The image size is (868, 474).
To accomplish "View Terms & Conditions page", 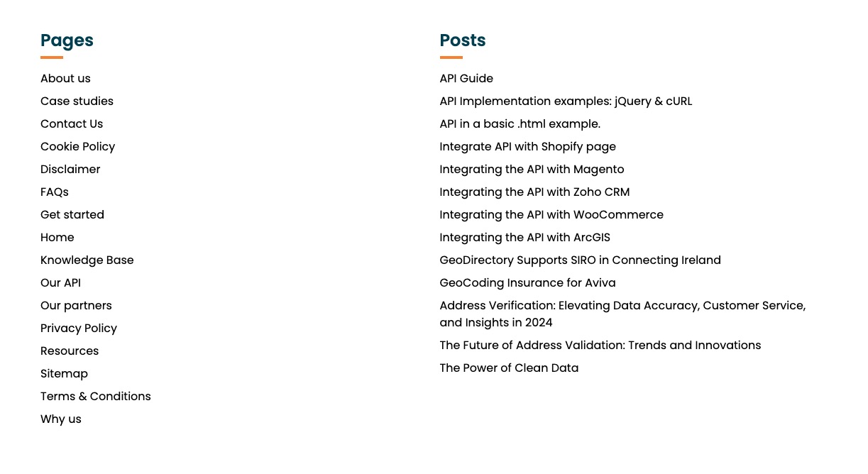I will (x=96, y=396).
